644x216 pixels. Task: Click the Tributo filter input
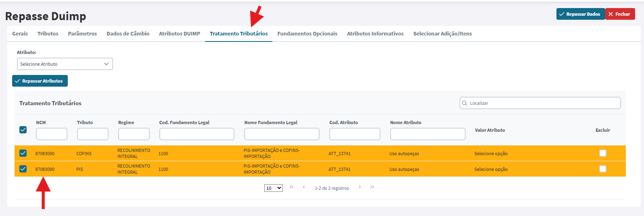(x=93, y=134)
